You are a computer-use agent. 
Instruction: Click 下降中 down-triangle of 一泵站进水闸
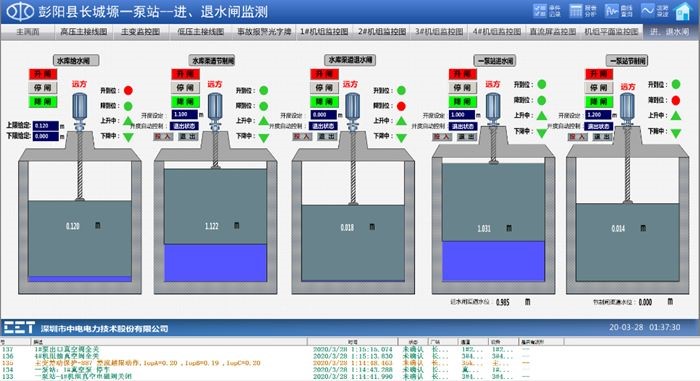tap(542, 133)
